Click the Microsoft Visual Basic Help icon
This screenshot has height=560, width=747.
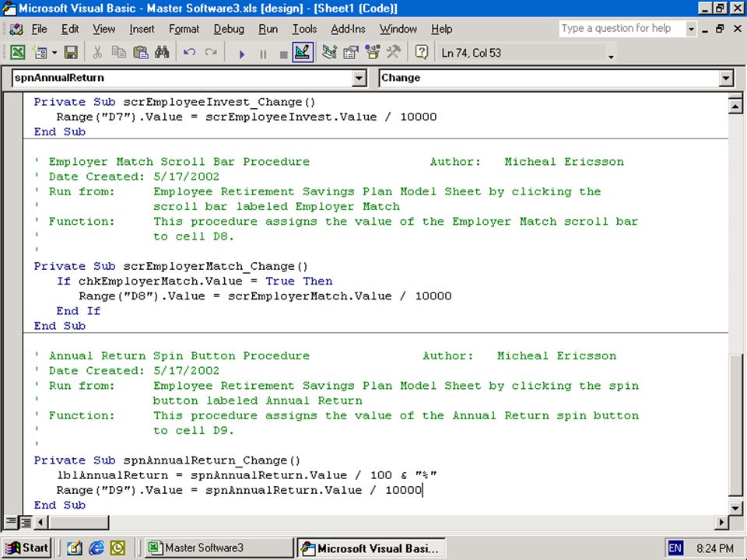(x=421, y=52)
